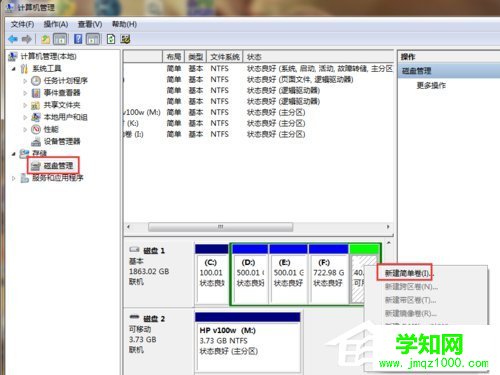Click the Refresh toolbar icon
Image resolution: width=500 pixels, height=375 pixels.
coord(111,39)
